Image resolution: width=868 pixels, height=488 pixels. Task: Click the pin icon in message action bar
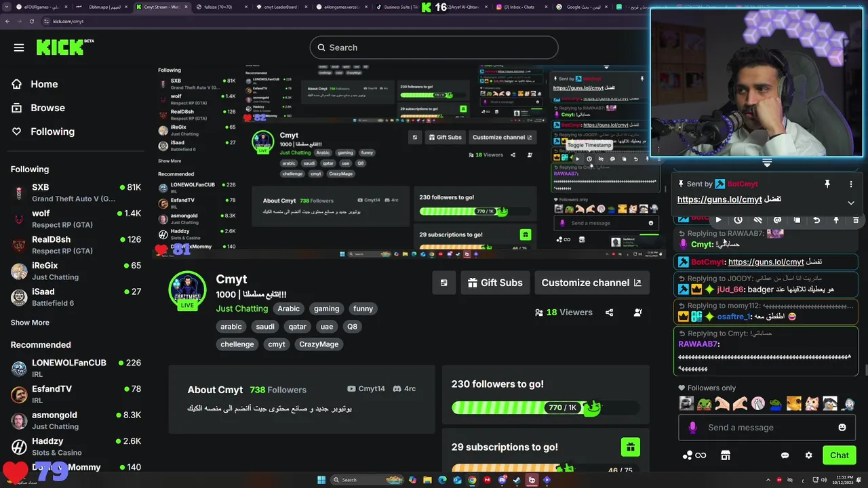tap(836, 220)
